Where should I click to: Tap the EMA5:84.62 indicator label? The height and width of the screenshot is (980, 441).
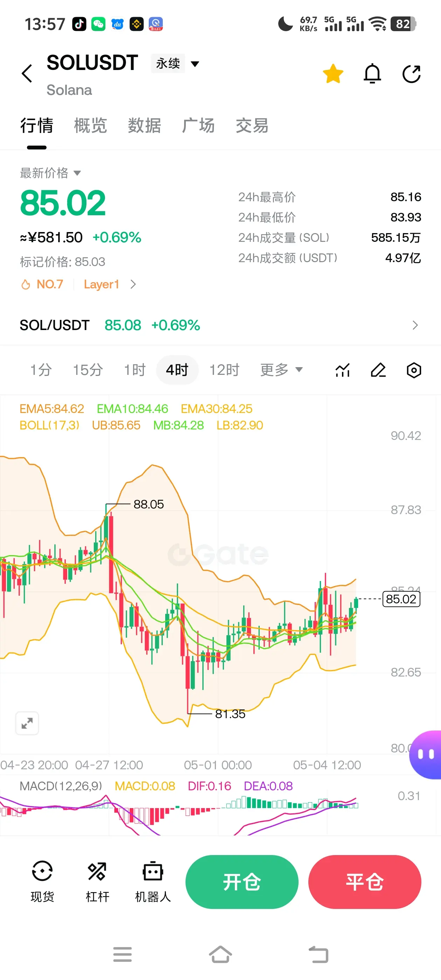52,408
